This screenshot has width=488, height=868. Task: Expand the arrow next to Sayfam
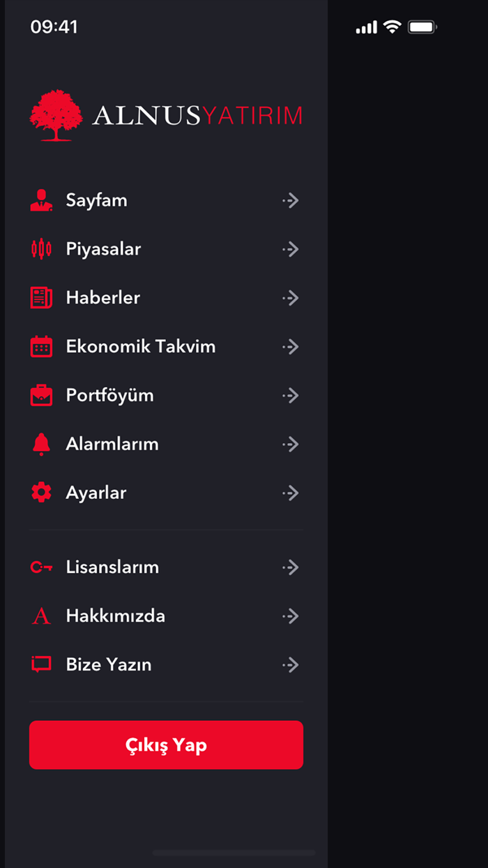pyautogui.click(x=291, y=200)
